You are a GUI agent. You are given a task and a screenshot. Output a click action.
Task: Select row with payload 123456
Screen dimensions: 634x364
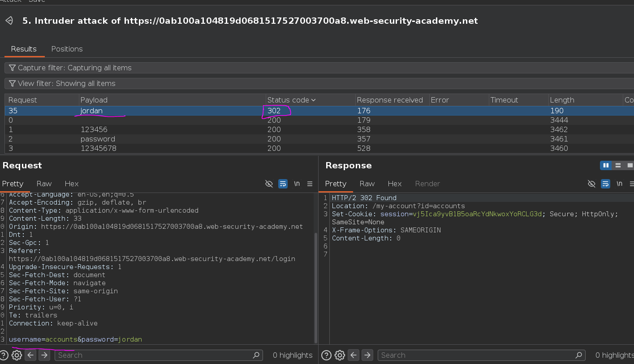point(319,129)
